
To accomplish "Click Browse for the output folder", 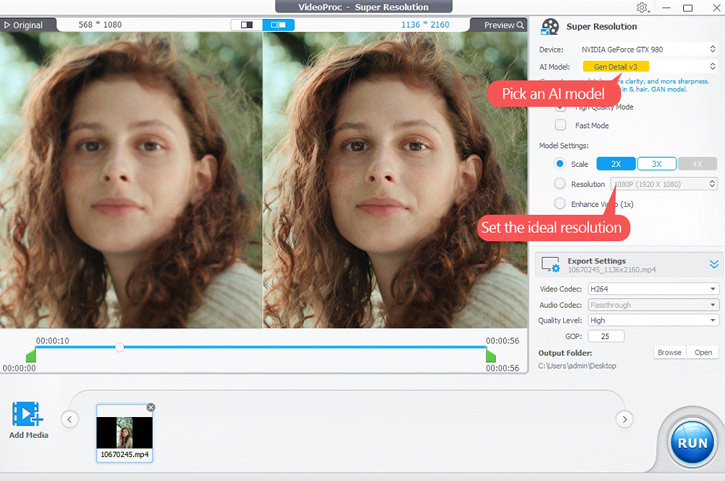I will (x=668, y=353).
